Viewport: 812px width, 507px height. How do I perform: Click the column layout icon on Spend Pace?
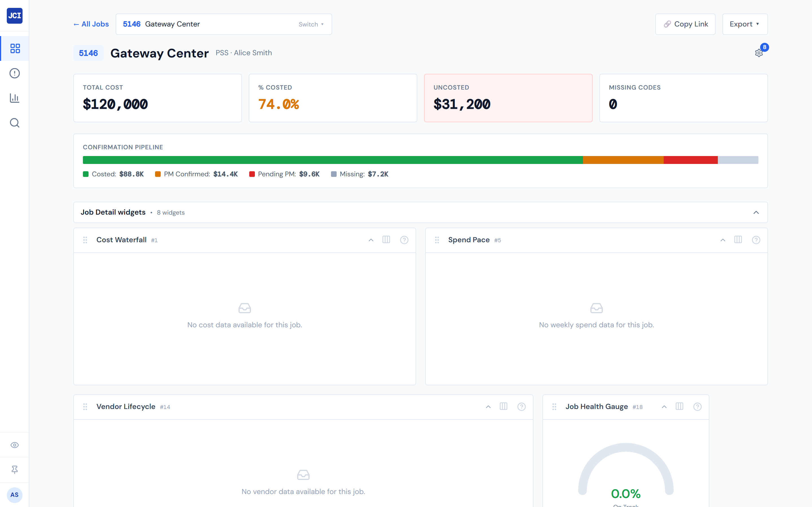pos(738,240)
